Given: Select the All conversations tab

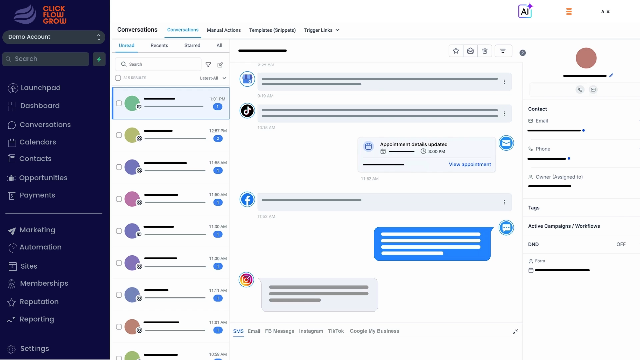Looking at the screenshot, I should [219, 45].
